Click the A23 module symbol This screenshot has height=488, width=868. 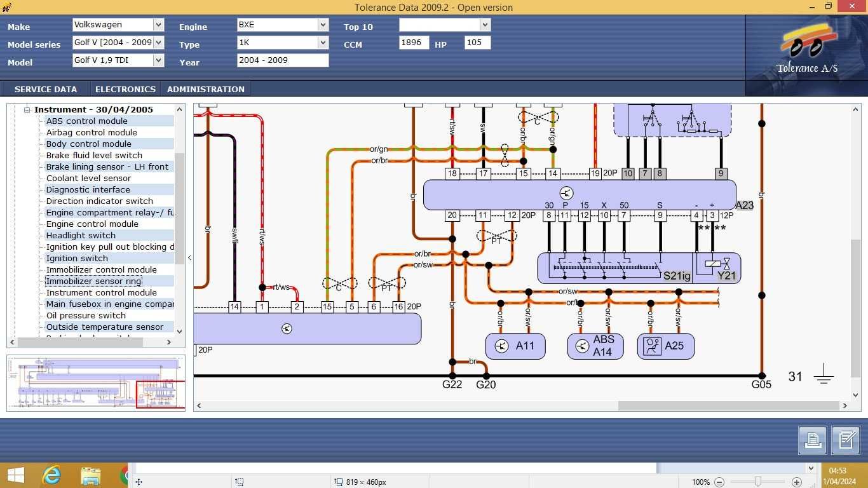click(580, 194)
